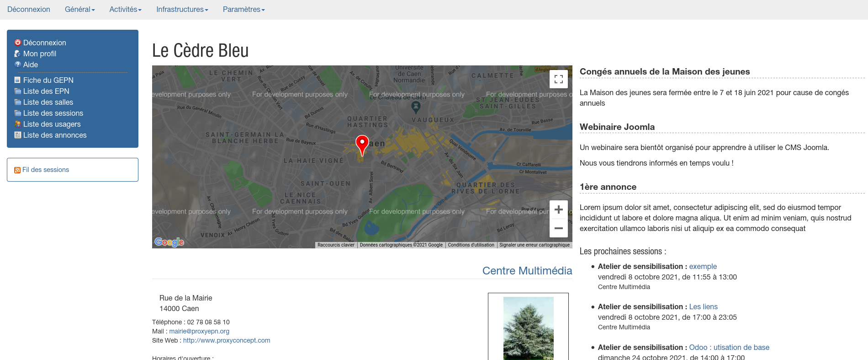The image size is (868, 360).
Task: Open the Google logo on the map
Action: [x=169, y=242]
